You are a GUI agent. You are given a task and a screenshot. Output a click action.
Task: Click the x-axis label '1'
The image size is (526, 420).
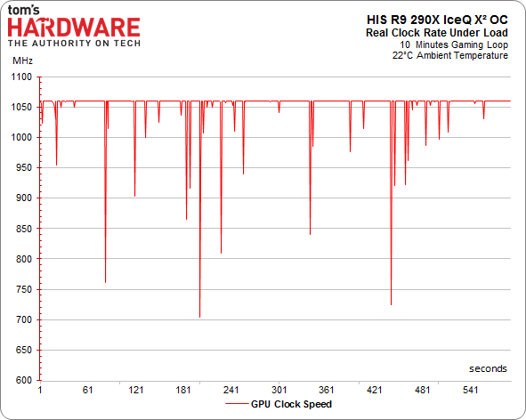point(40,390)
